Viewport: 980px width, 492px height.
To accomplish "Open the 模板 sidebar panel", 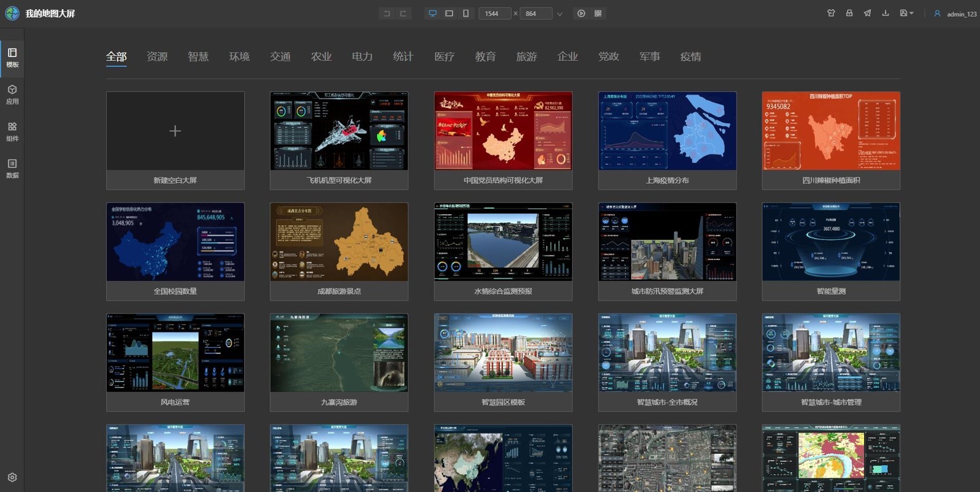I will coord(12,58).
